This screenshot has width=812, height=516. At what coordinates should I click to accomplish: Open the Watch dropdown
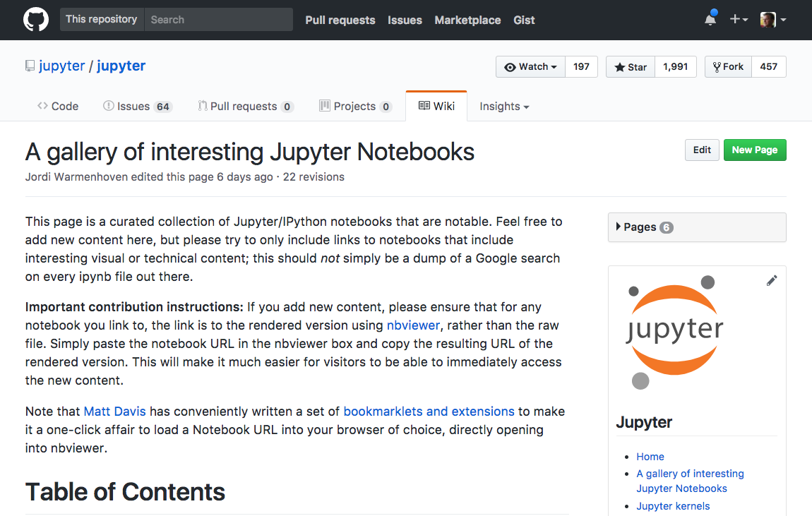click(x=531, y=67)
